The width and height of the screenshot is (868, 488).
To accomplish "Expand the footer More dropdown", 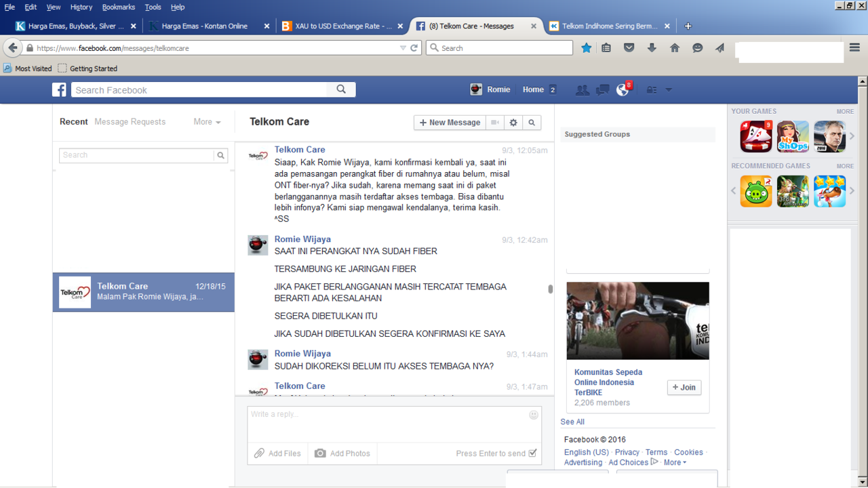I will [675, 462].
